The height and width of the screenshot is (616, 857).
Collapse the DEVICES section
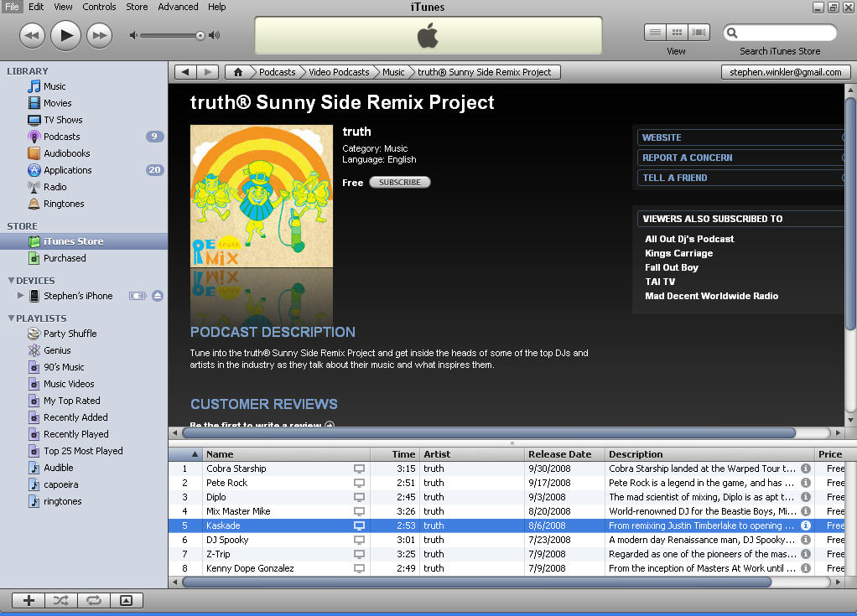point(11,280)
